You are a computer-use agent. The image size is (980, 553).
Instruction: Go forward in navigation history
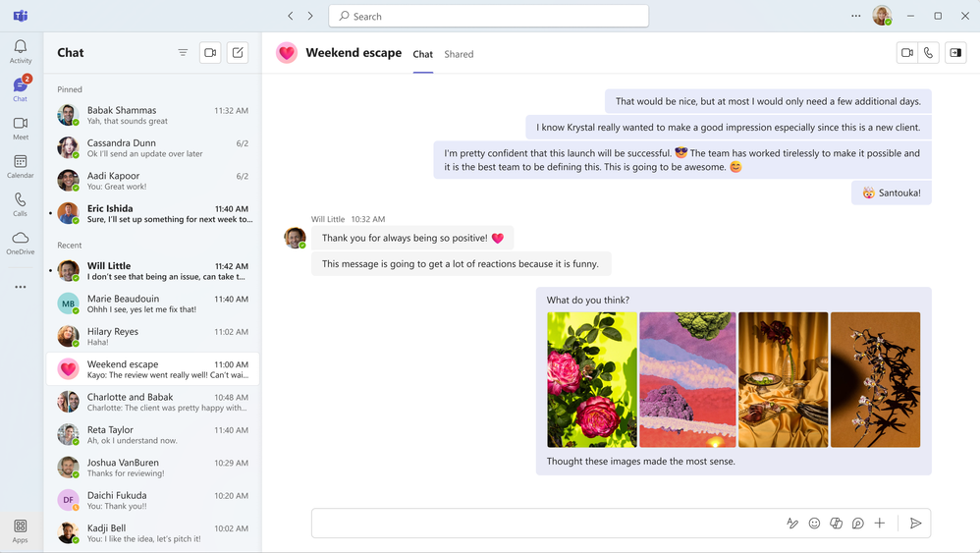310,17
